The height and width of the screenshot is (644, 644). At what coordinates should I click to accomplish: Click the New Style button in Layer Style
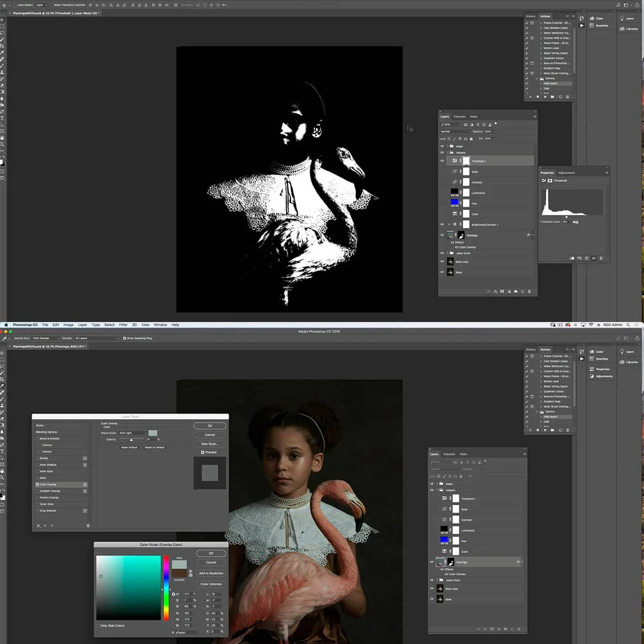[x=209, y=444]
